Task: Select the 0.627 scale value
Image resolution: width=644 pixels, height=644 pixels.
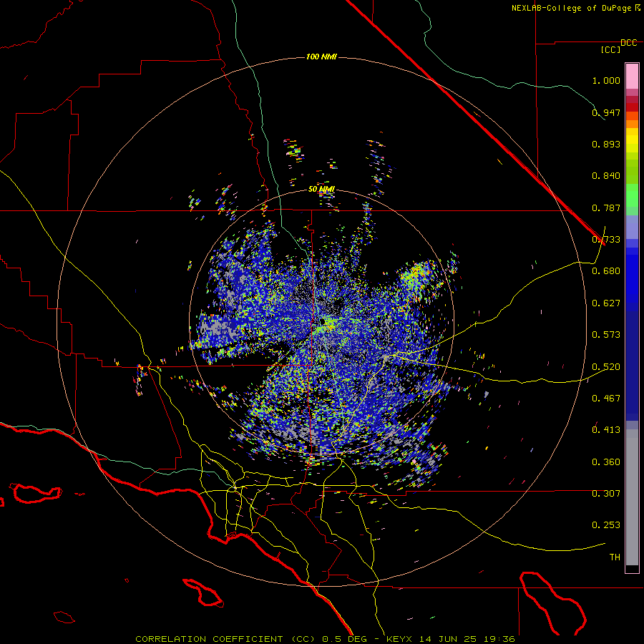Action: pos(606,303)
